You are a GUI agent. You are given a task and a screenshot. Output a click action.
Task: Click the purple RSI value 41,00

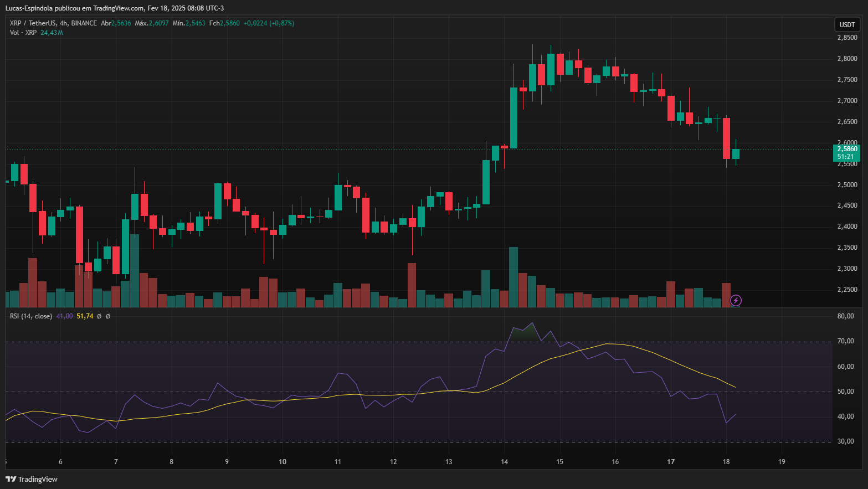(x=64, y=316)
